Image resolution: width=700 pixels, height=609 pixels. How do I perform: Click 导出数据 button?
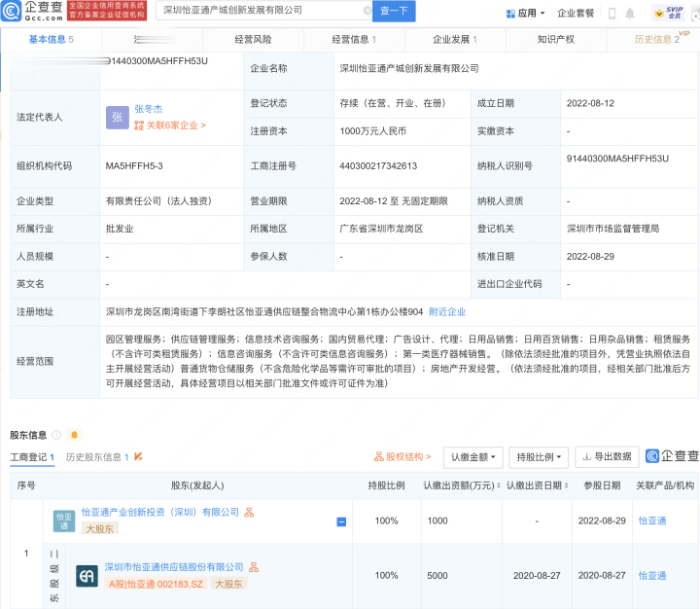click(x=607, y=456)
